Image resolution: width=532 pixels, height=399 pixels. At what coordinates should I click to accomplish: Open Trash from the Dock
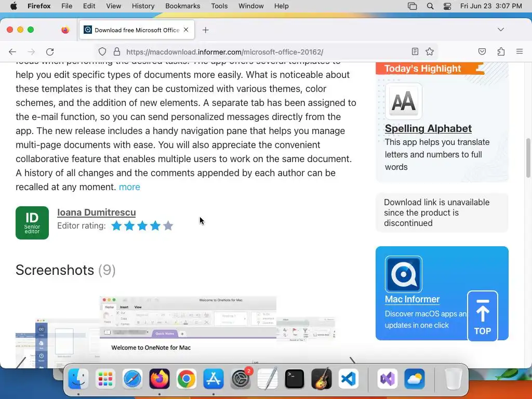tap(453, 379)
